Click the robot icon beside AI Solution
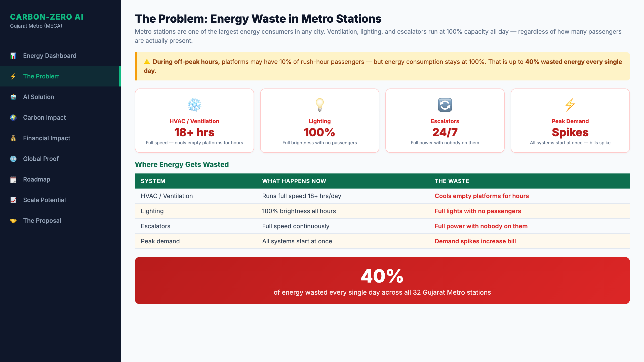 [13, 97]
